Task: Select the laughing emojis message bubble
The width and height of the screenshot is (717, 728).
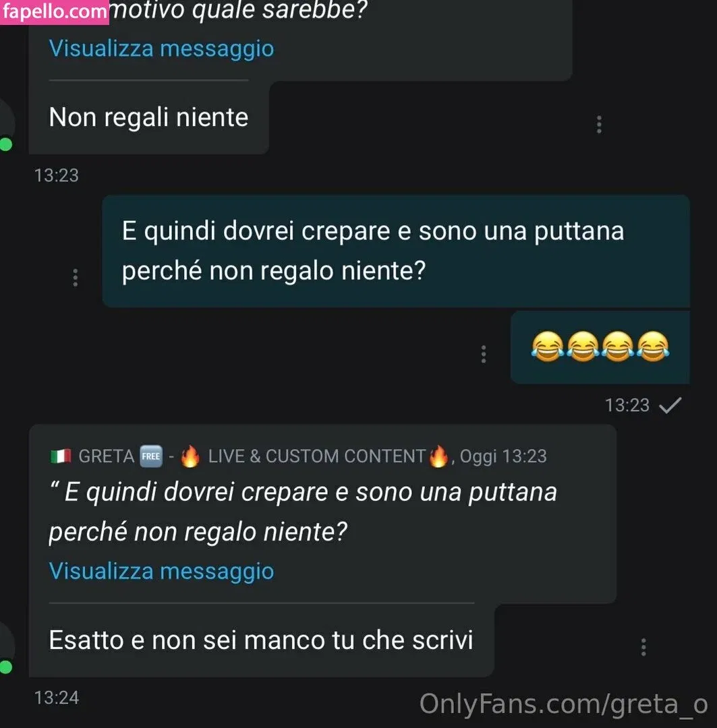Action: click(600, 347)
